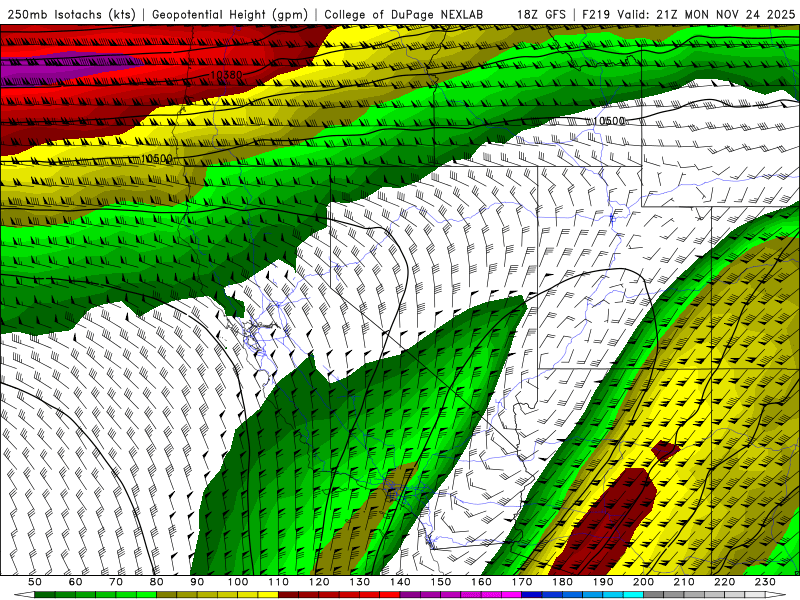Click the '220' value on the color scale

pyautogui.click(x=724, y=582)
